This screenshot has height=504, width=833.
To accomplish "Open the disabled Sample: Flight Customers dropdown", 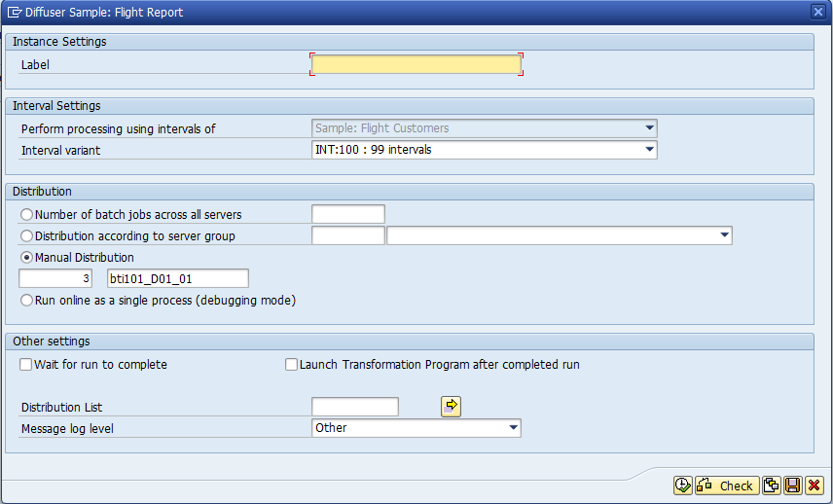I will click(649, 128).
